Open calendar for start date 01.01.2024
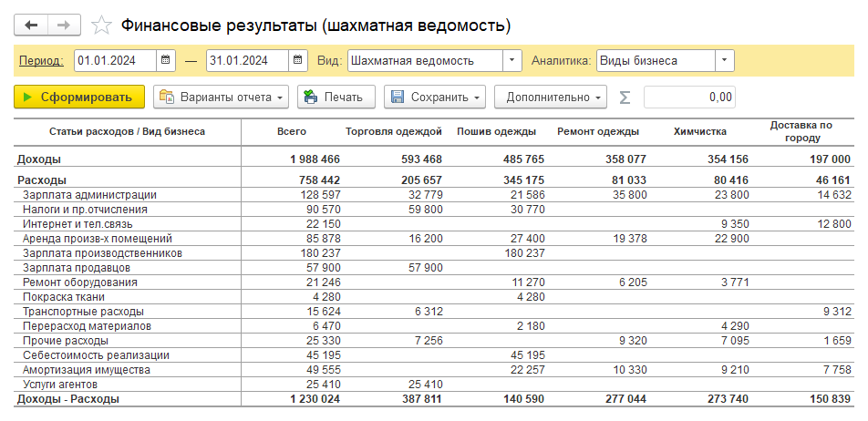 pos(166,60)
